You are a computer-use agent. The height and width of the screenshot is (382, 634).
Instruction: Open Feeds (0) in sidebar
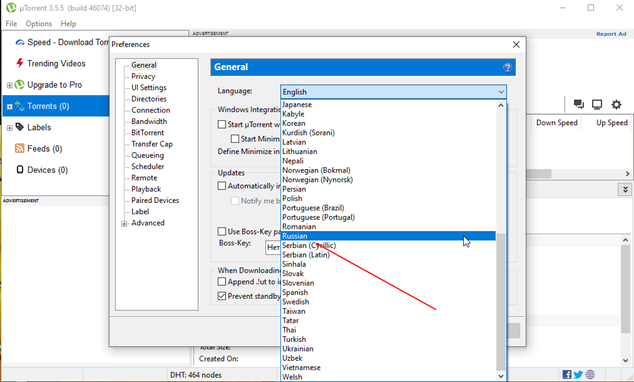pyautogui.click(x=44, y=148)
